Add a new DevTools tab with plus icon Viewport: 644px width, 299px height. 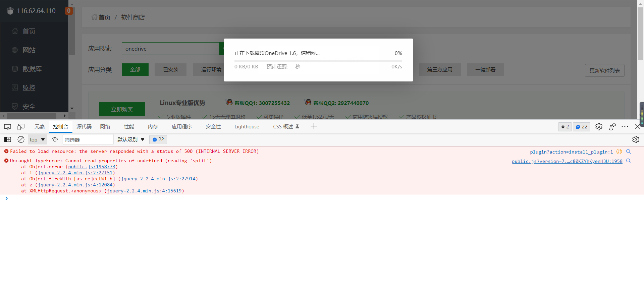pos(314,126)
